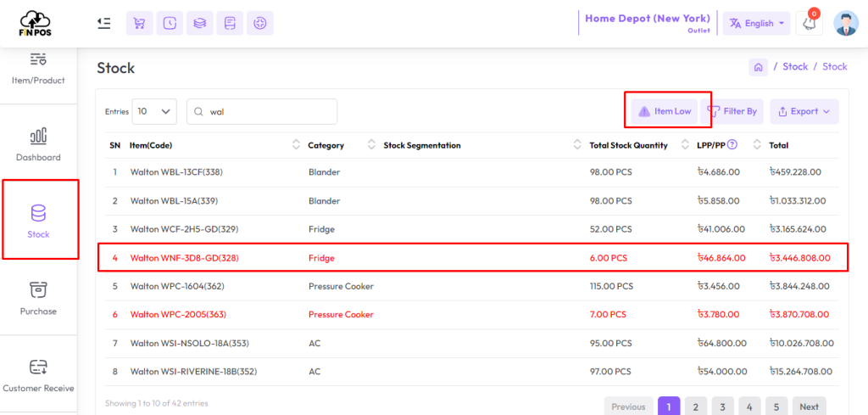Collapse sidebar with the menu toggle icon
The image size is (868, 415).
(x=103, y=23)
